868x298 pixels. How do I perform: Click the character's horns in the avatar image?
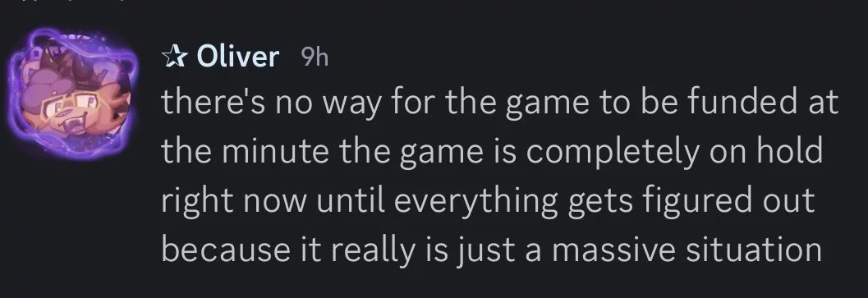coord(79,66)
